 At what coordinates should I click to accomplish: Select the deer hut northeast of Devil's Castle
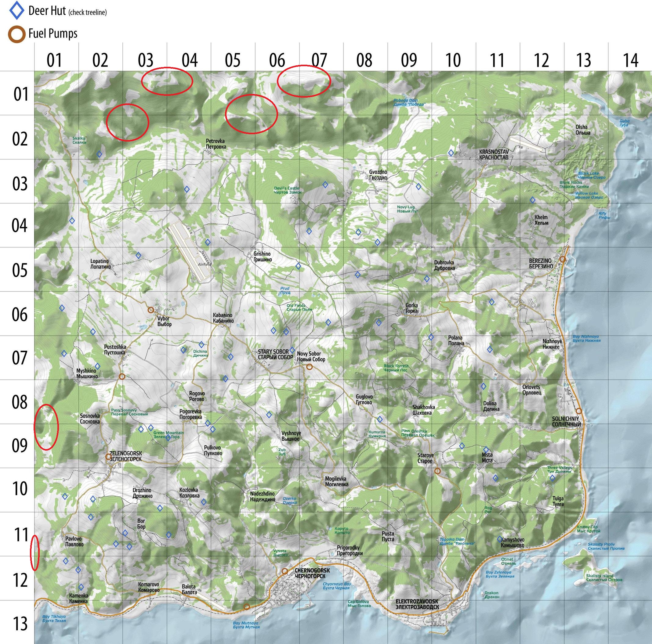tap(325, 185)
